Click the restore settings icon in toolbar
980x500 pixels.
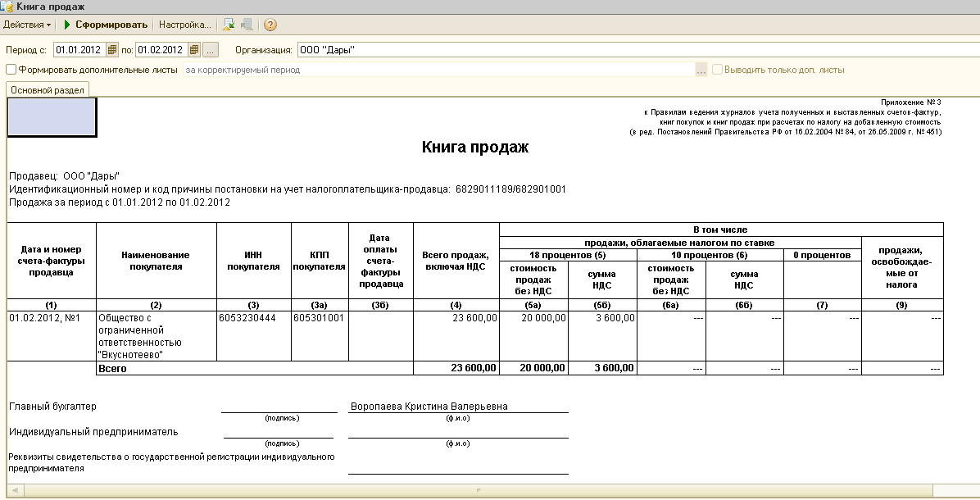click(229, 25)
